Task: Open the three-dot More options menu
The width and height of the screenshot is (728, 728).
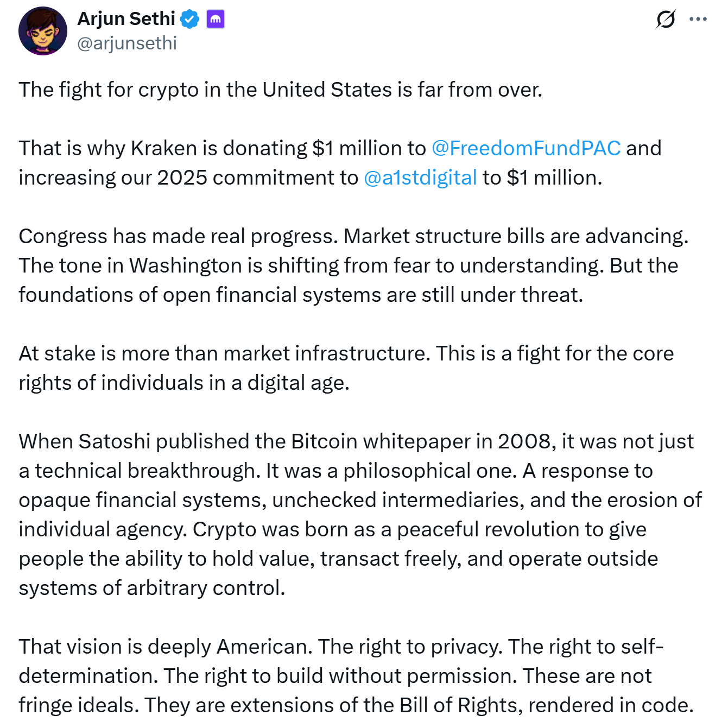Action: click(698, 20)
